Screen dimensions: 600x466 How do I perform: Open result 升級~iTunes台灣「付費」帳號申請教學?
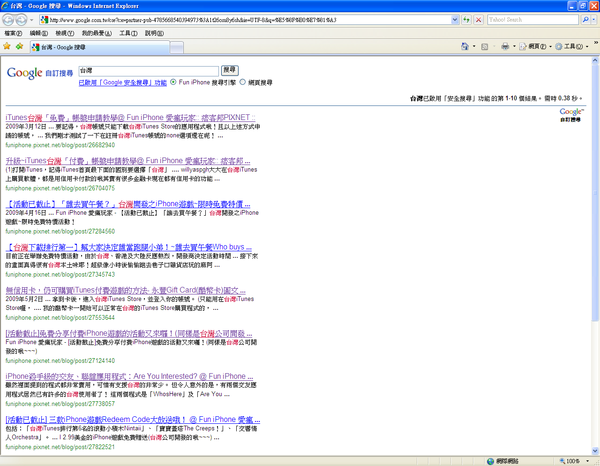point(128,161)
